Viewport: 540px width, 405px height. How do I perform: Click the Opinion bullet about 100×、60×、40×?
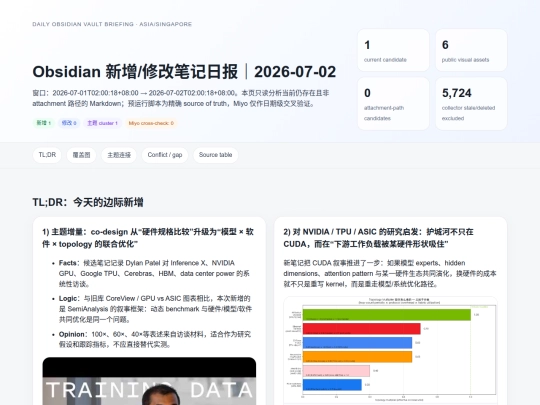pos(155,339)
